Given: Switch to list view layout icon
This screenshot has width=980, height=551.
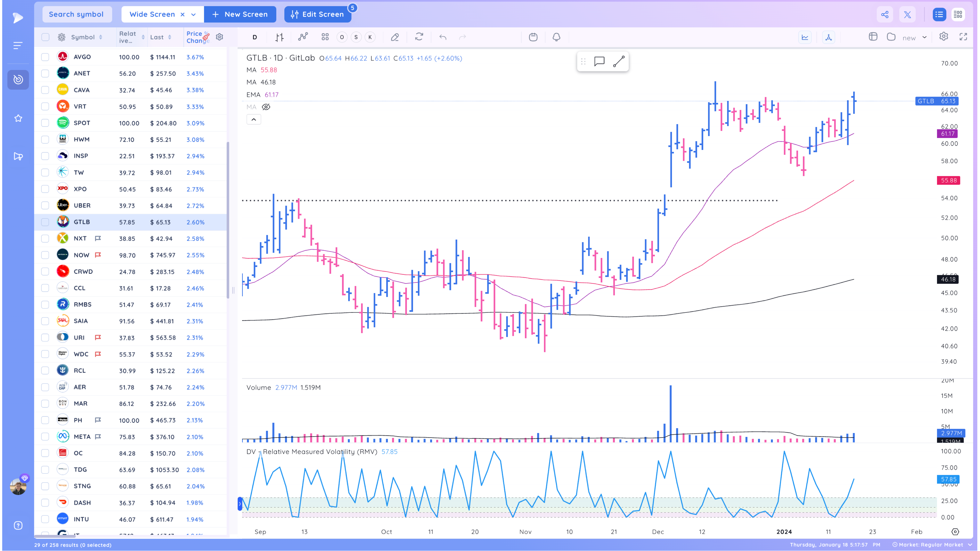Looking at the screenshot, I should coord(939,14).
